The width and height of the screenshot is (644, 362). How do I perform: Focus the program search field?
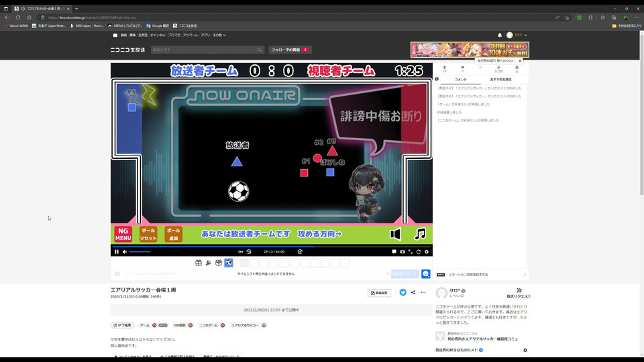pyautogui.click(x=204, y=50)
